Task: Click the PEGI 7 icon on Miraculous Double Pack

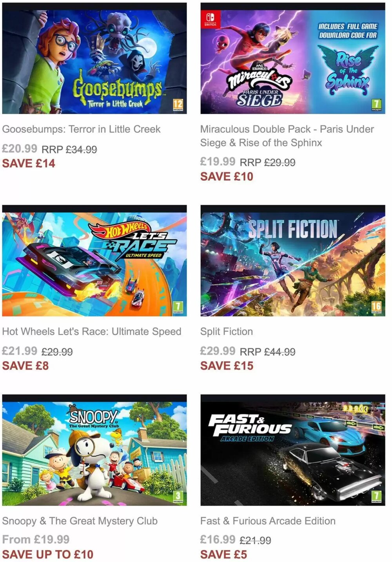Action: click(376, 104)
